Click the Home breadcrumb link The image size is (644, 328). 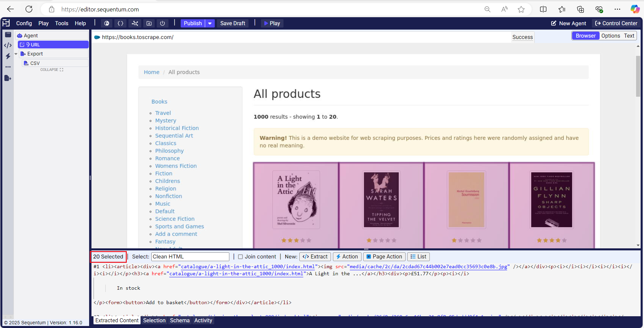point(152,72)
